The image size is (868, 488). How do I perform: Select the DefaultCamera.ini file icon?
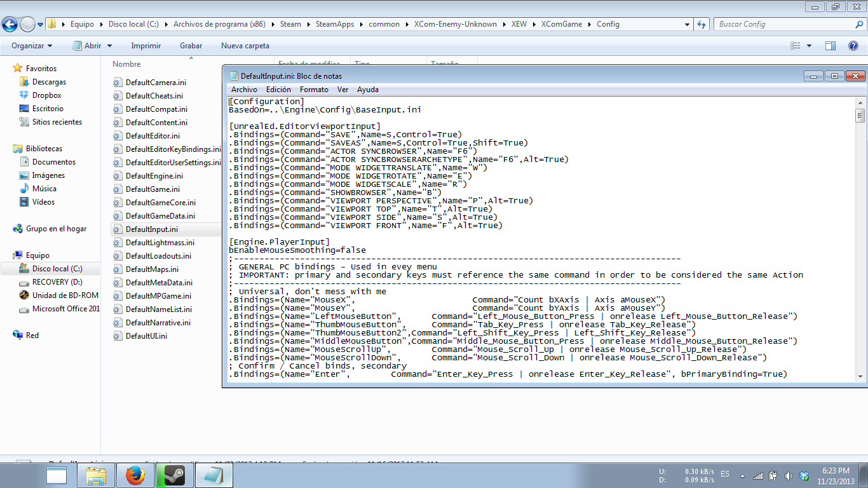point(118,83)
